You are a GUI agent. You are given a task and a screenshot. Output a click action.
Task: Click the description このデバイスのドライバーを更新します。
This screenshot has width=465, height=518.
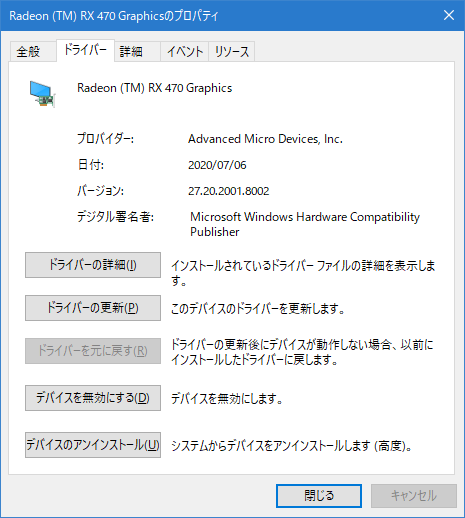click(258, 309)
